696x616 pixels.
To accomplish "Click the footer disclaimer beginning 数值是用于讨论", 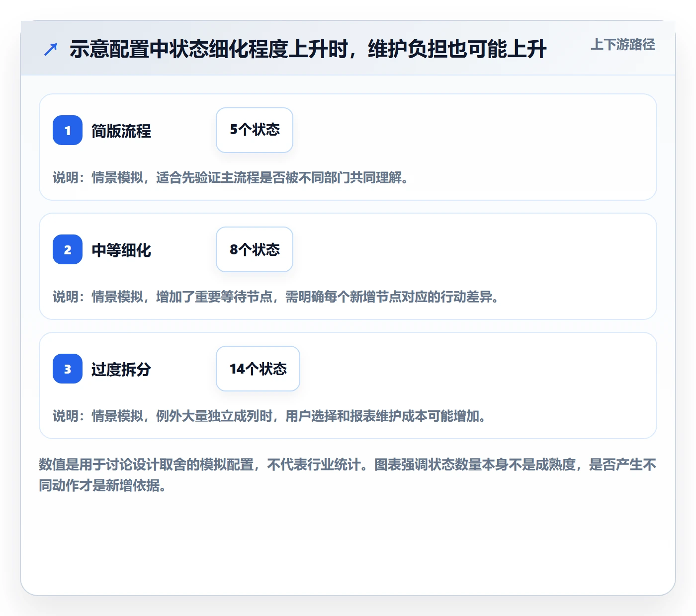I will 348,475.
